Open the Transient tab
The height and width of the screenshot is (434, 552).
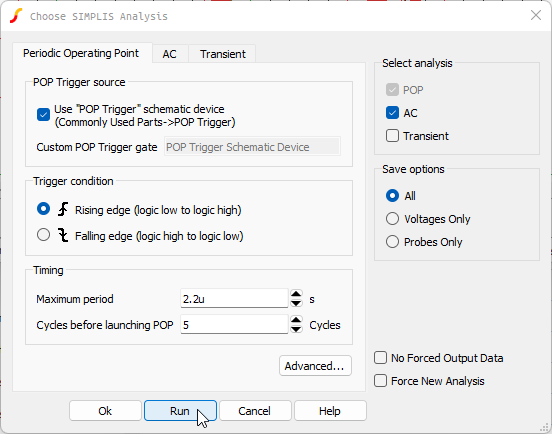point(222,54)
